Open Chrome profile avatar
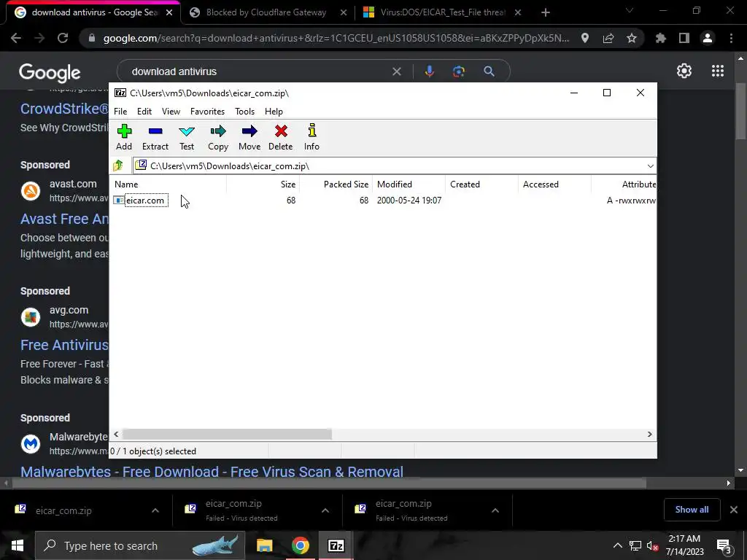This screenshot has height=560, width=747. click(708, 38)
